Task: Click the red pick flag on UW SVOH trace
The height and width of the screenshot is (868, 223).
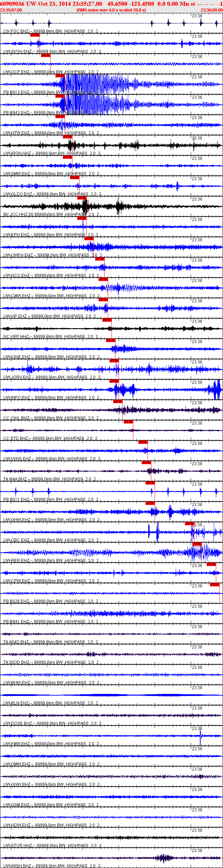Action: (x=35, y=35)
